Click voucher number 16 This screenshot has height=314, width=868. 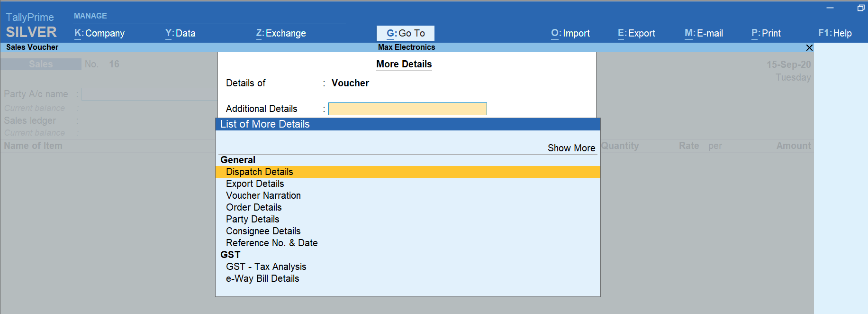(x=114, y=64)
